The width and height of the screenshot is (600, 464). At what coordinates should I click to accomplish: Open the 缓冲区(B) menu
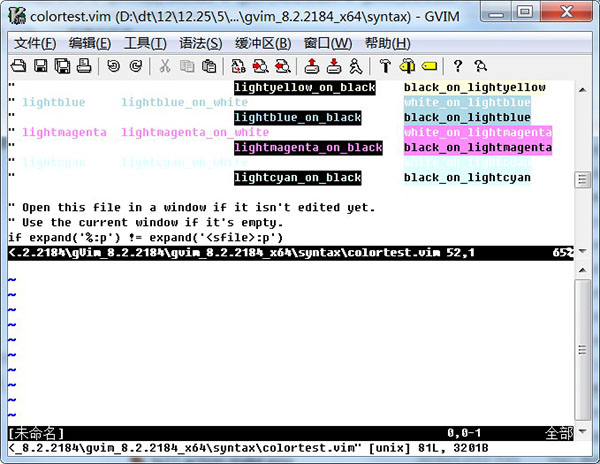coord(263,43)
